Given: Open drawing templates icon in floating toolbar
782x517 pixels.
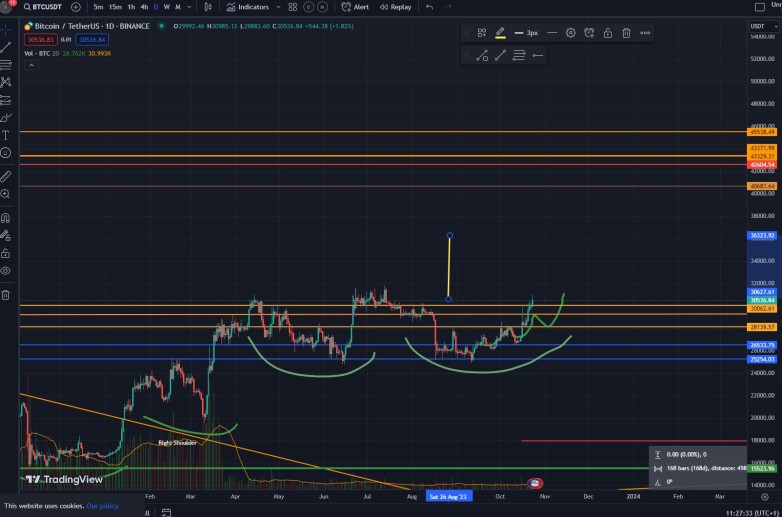Looking at the screenshot, I should click(482, 33).
